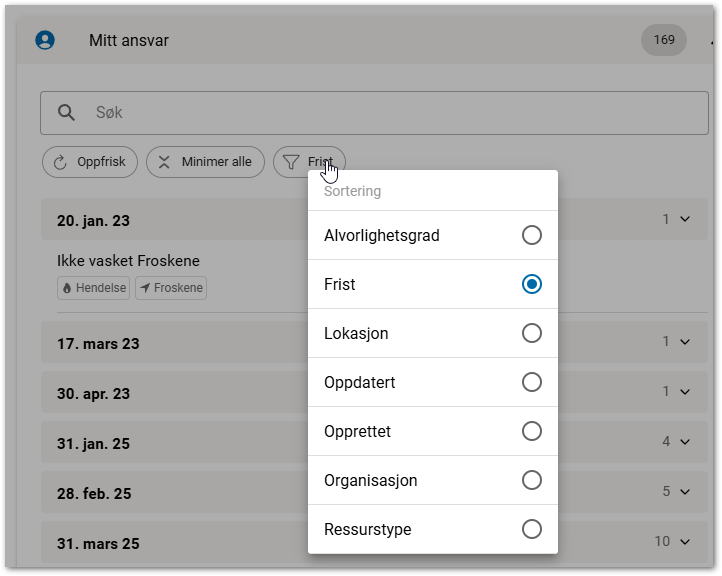Click the flame icon on Hendelse tag
The image size is (722, 576).
point(67,288)
